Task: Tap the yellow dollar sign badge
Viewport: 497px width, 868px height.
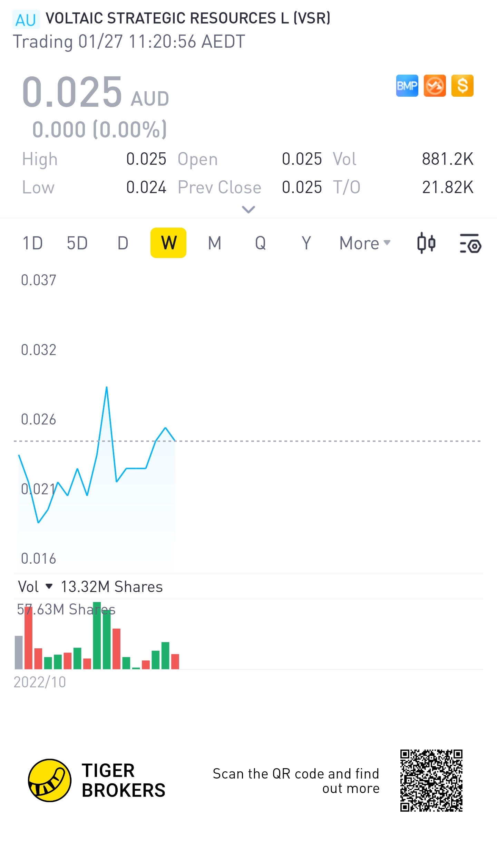Action: point(462,86)
